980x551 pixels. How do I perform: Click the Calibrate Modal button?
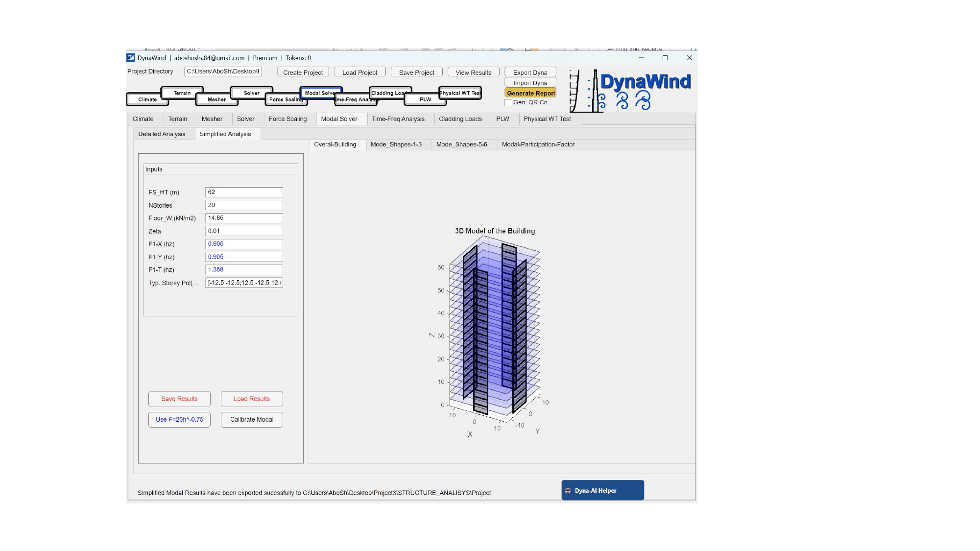click(252, 420)
